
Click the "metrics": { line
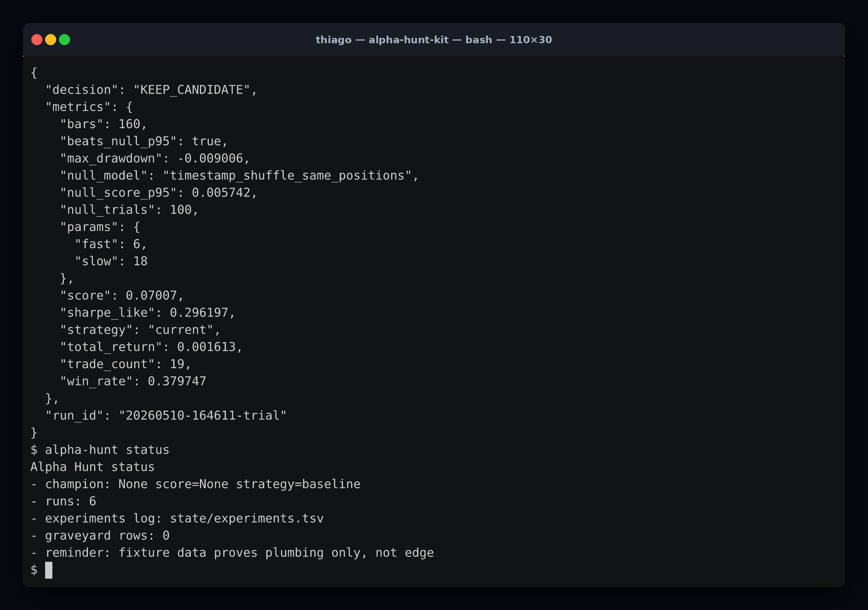point(89,107)
